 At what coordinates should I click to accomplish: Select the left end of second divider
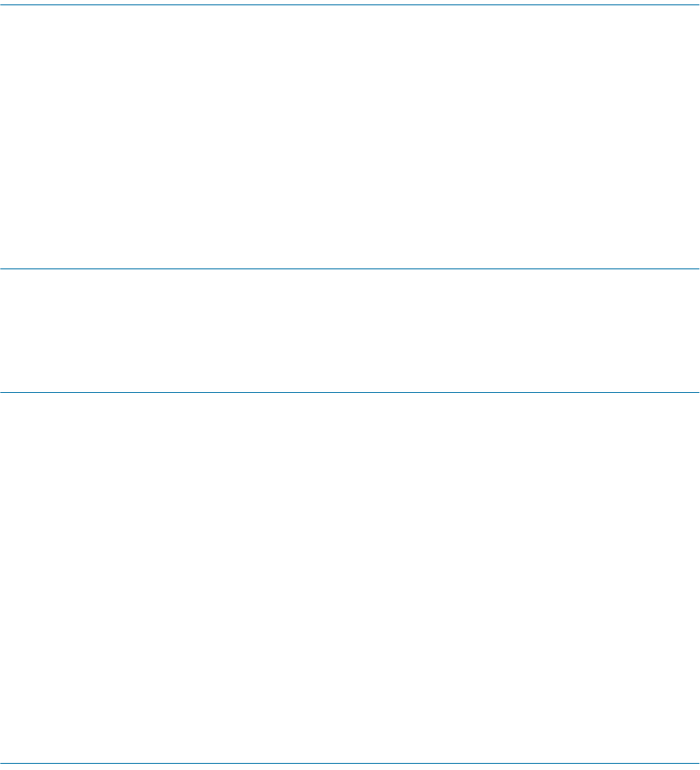tap(2, 268)
